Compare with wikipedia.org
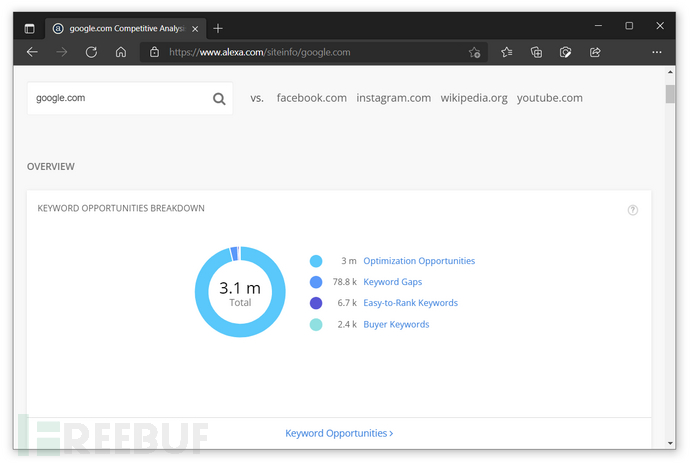This screenshot has height=463, width=690. pyautogui.click(x=474, y=98)
